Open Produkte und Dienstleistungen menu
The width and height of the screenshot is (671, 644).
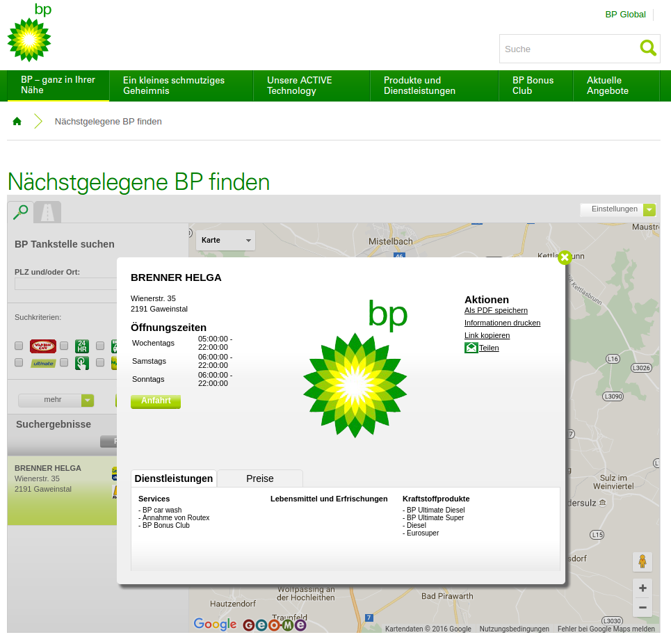[435, 85]
